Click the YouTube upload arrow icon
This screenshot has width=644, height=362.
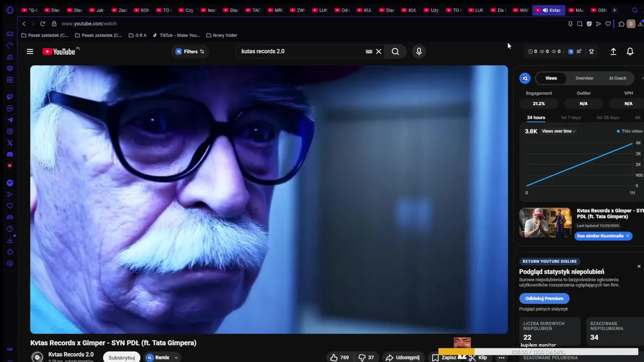(x=613, y=51)
